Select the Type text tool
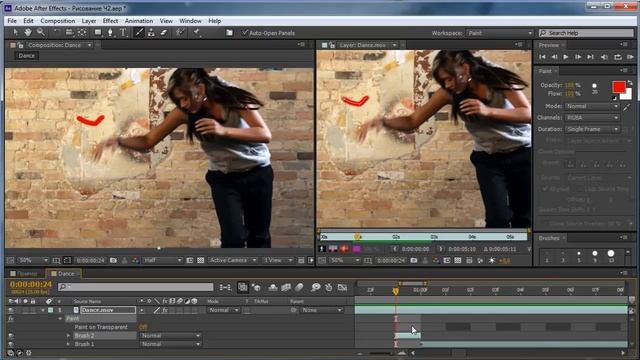640x360 pixels. tap(123, 33)
